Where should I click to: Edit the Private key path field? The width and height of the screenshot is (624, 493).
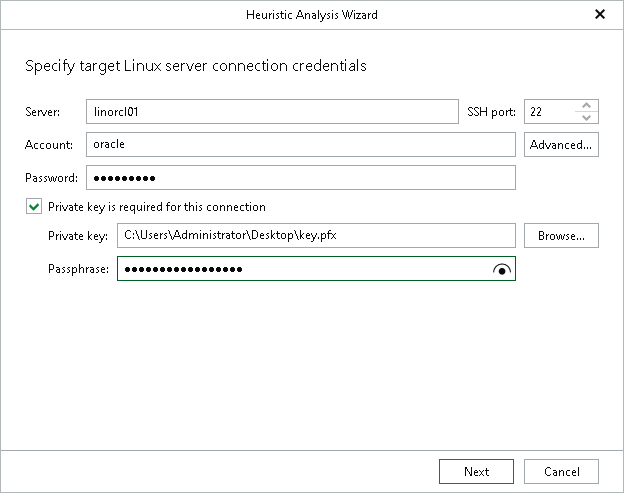(316, 236)
